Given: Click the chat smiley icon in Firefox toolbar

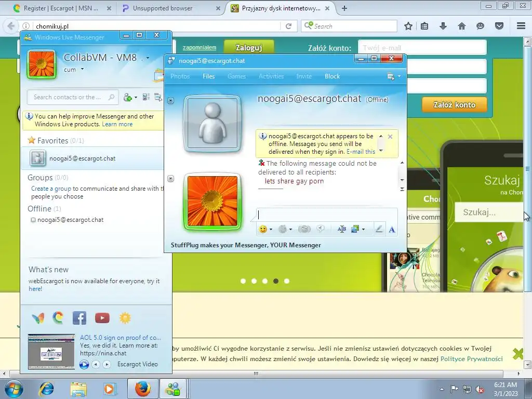Looking at the screenshot, I should 480,26.
